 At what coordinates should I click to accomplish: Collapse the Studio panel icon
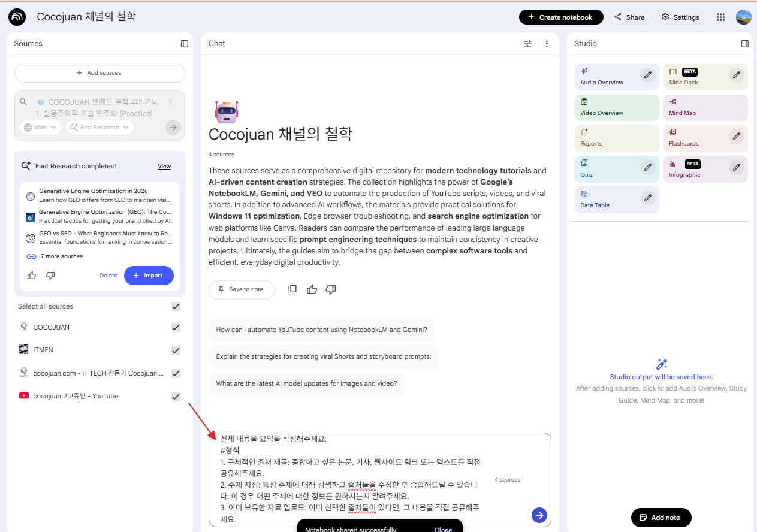pos(745,44)
